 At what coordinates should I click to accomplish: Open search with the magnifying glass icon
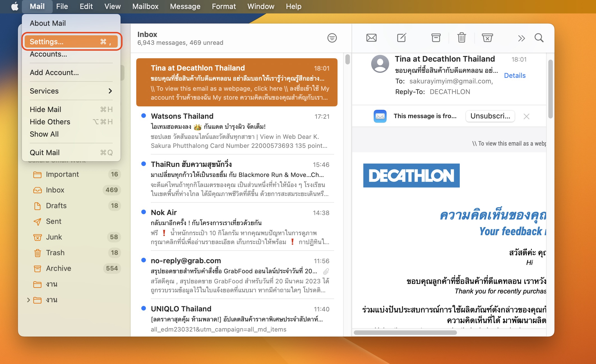[539, 38]
